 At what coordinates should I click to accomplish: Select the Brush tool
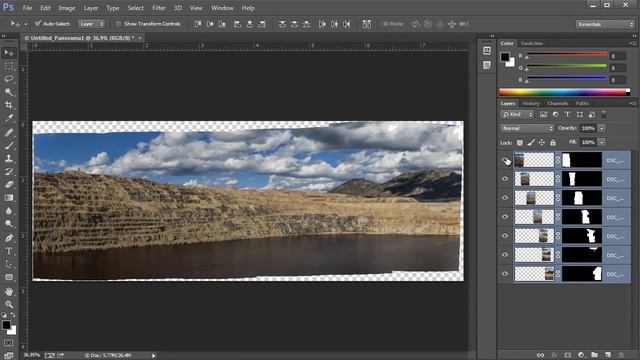(x=9, y=145)
